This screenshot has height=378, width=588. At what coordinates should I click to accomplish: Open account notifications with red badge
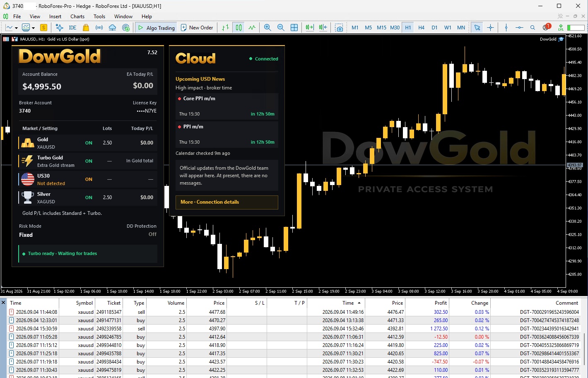tap(546, 27)
